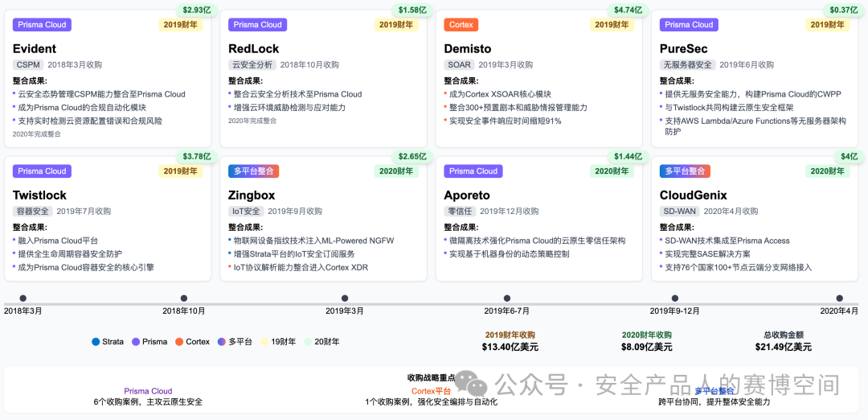Screen dimensions: 868x420
Task: Click the $13.40亿美元 total for 2019财年
Action: 510,347
